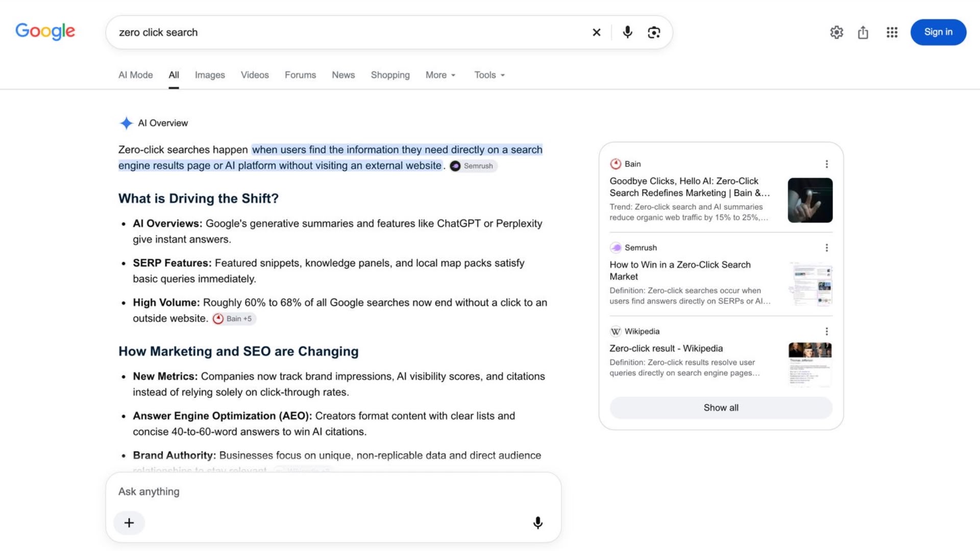980x551 pixels.
Task: Click the Semrush favicon in source panel
Action: (x=616, y=247)
